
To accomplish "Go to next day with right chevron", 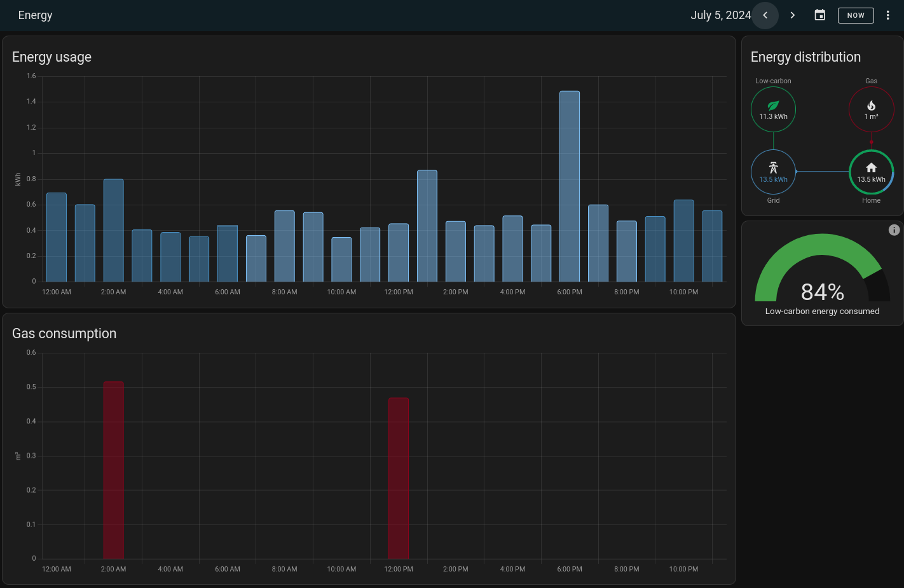I will point(793,15).
